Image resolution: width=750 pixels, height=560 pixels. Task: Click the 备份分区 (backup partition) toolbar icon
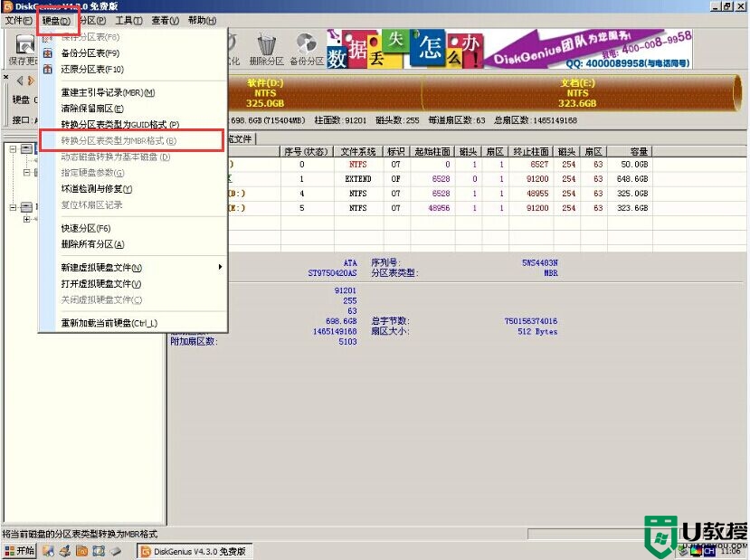pyautogui.click(x=306, y=49)
